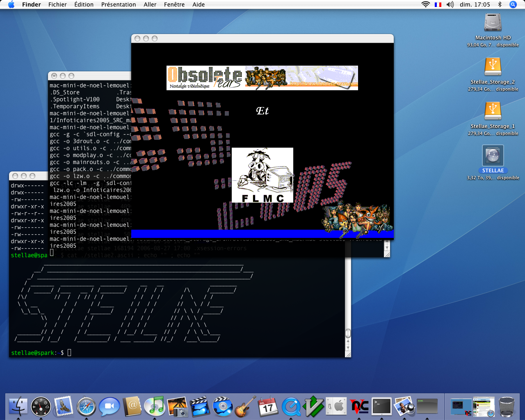Click the obsolete-tears.com URL on banner

coord(324,84)
